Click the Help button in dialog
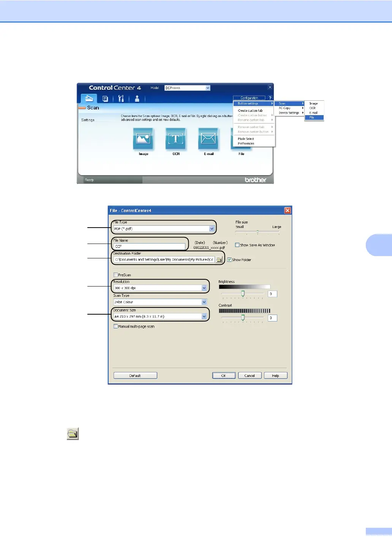Image resolution: width=392 pixels, height=554 pixels. click(x=275, y=375)
